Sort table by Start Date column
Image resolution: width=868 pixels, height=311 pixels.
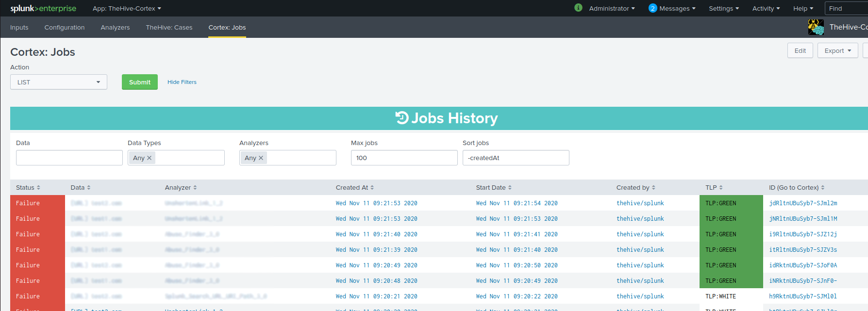tap(494, 187)
